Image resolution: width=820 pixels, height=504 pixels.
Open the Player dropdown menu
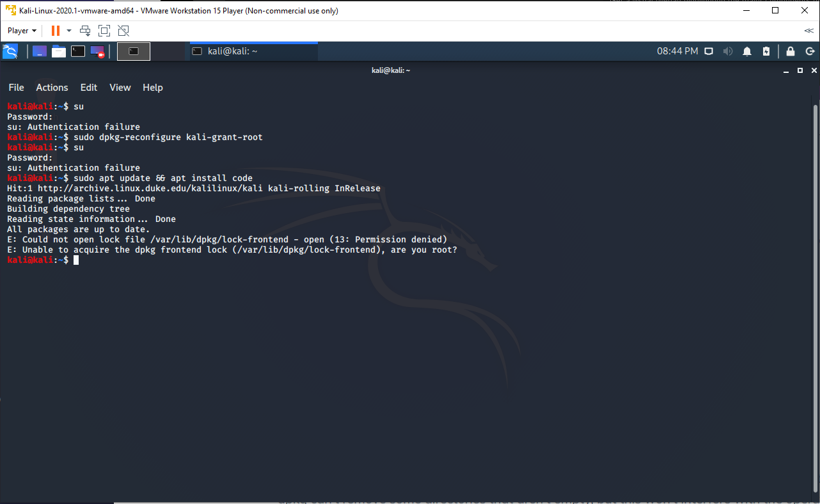coord(22,31)
